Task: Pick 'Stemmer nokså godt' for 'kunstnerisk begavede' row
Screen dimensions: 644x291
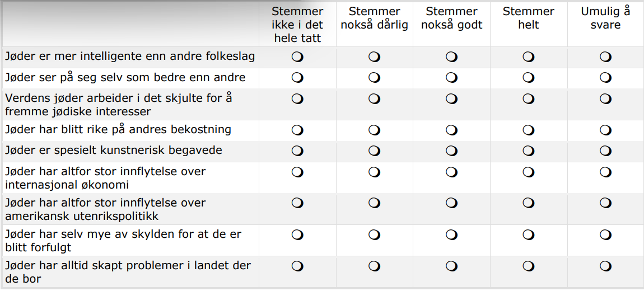Action: [x=451, y=151]
